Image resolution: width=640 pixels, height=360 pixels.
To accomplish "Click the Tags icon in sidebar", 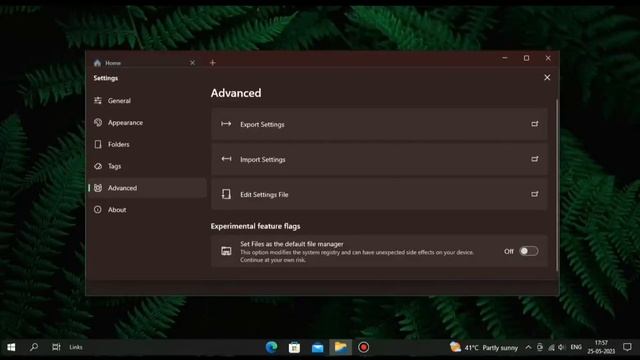I will click(98, 166).
